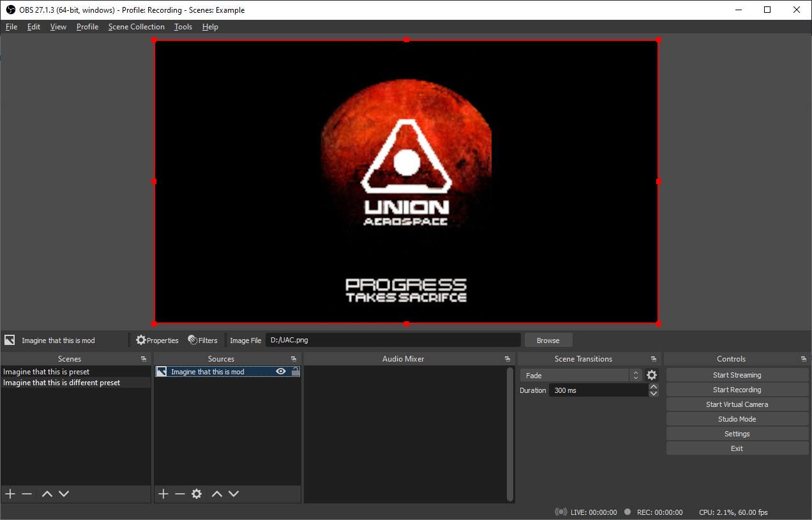Move source down in Sources panel
Screen dimensions: 812x520
[234, 494]
